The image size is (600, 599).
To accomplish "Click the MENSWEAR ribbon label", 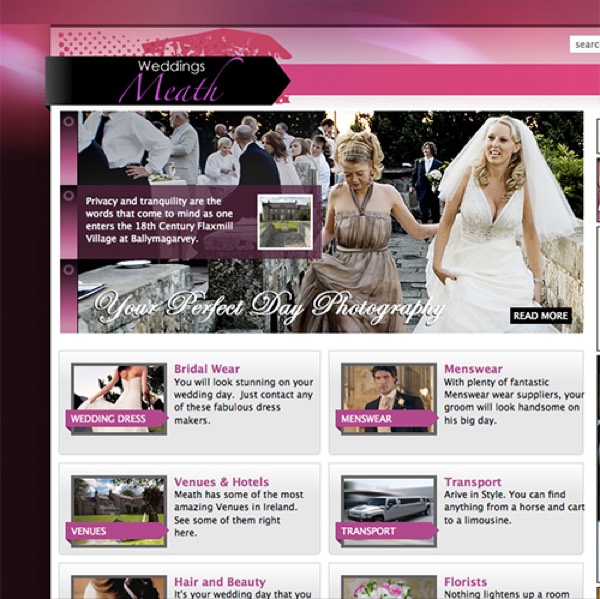I will click(386, 418).
